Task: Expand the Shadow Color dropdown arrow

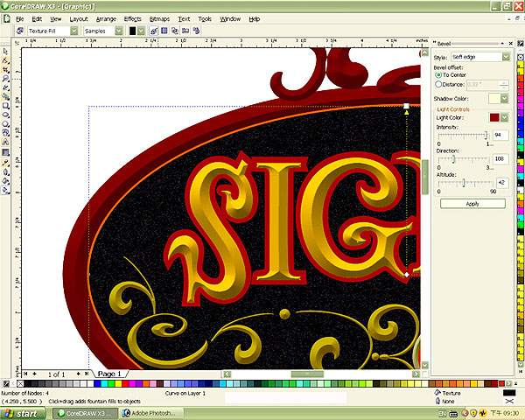Action: point(505,99)
